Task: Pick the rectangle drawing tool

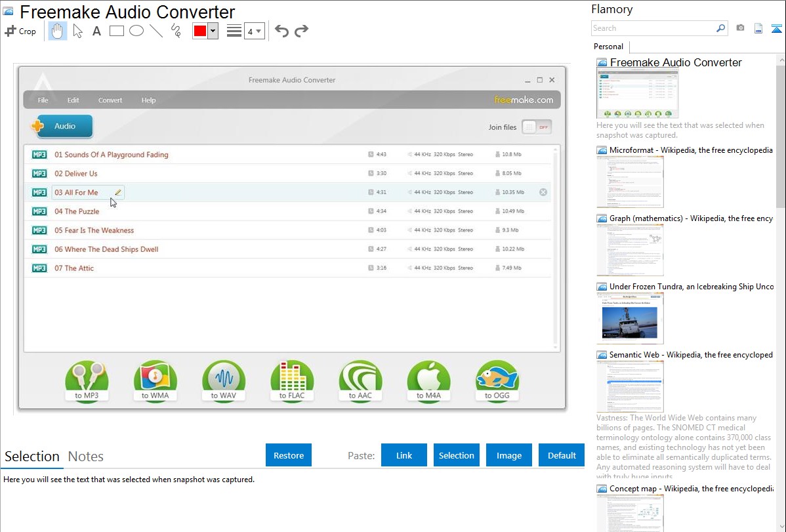Action: [x=116, y=31]
